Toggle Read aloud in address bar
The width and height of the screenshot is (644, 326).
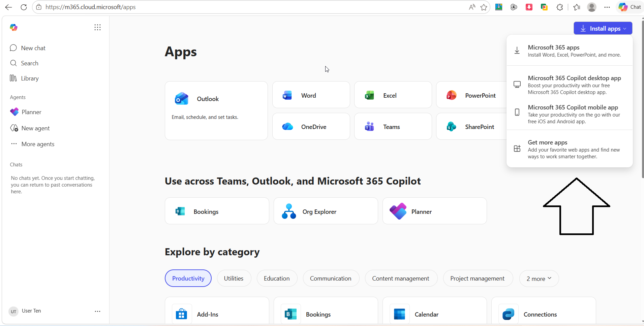(x=472, y=7)
